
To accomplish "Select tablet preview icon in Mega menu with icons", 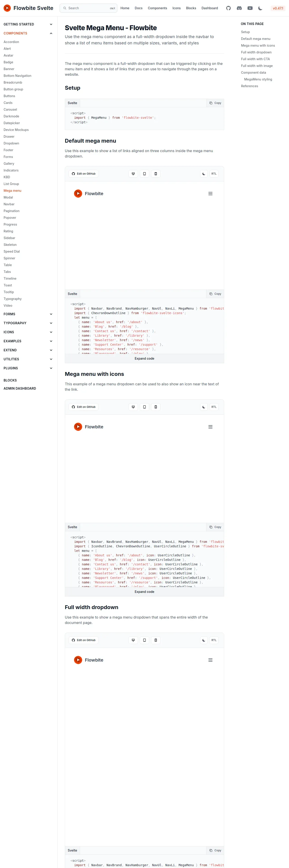I will tap(144, 407).
